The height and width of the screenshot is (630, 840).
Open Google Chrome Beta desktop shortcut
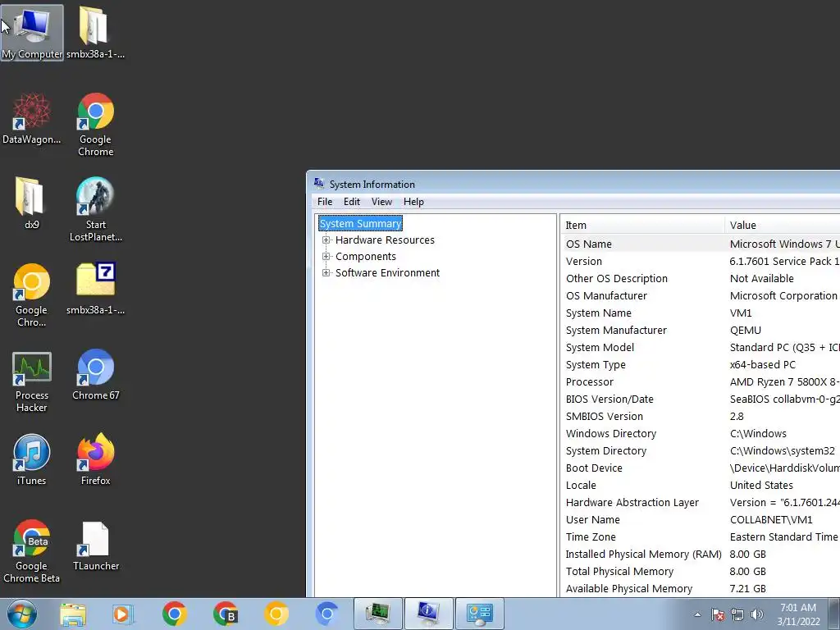[32, 551]
